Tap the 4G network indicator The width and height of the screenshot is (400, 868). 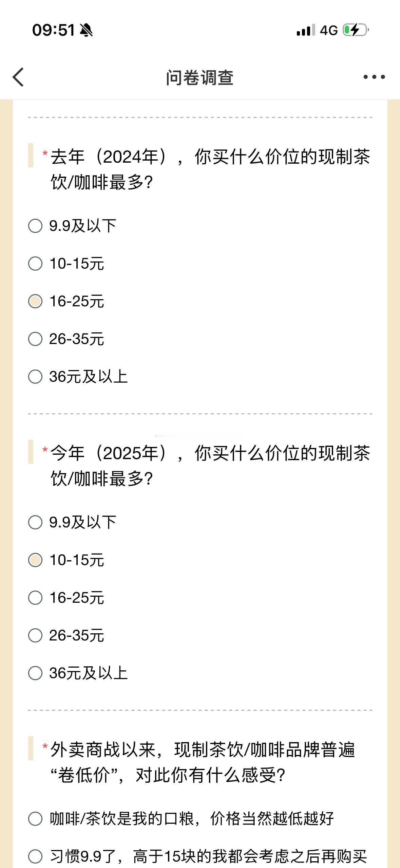pyautogui.click(x=328, y=31)
